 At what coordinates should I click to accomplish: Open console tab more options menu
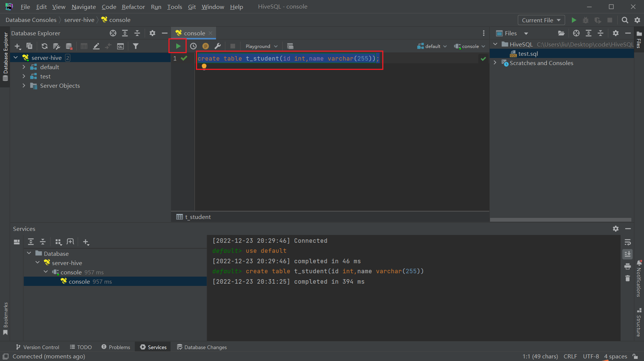(x=484, y=33)
